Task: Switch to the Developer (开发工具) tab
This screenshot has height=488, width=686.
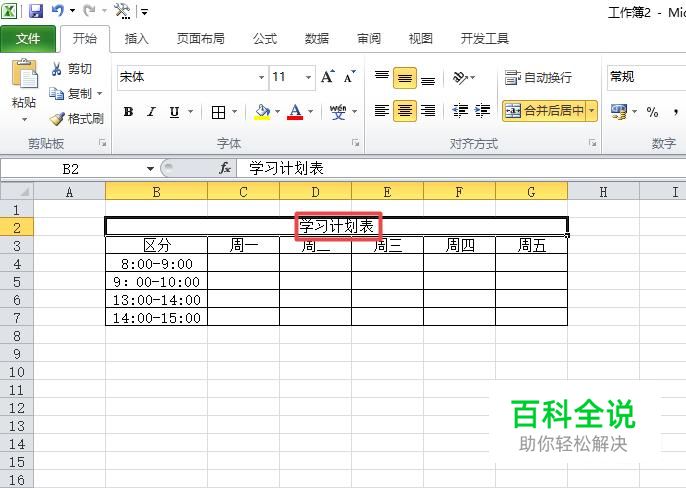Action: 484,39
